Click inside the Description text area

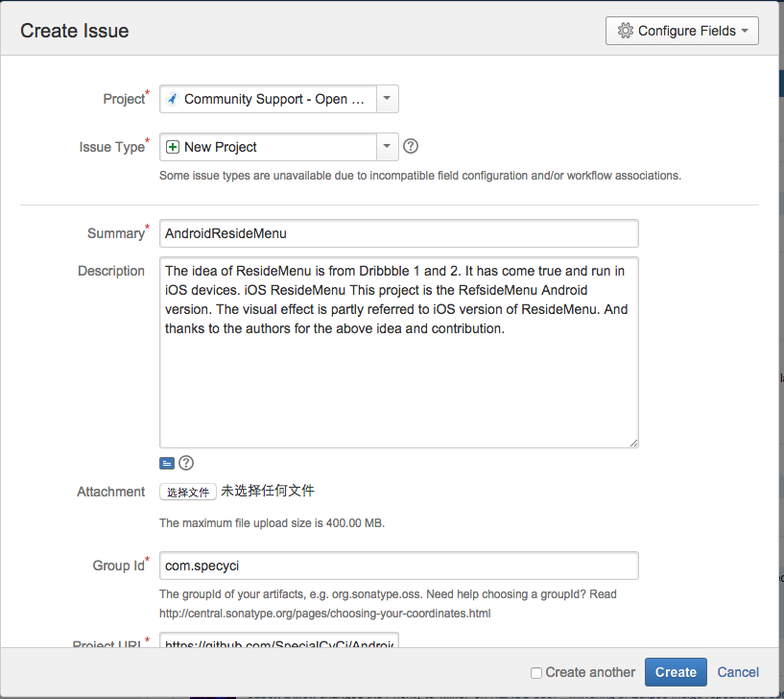[x=398, y=384]
